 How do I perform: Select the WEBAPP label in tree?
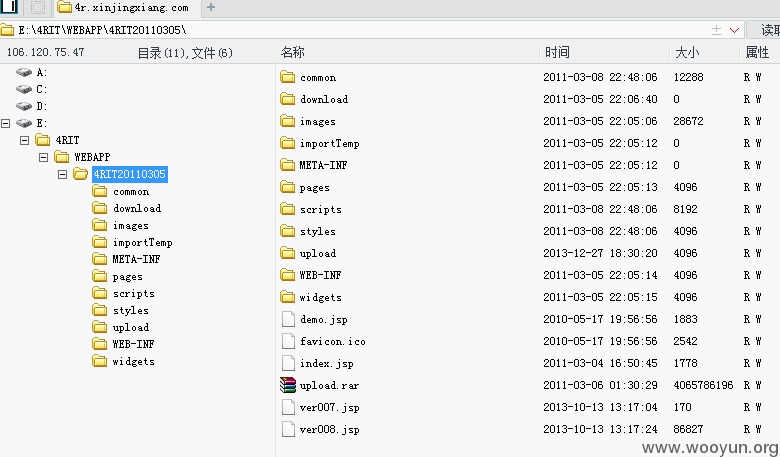click(x=92, y=157)
